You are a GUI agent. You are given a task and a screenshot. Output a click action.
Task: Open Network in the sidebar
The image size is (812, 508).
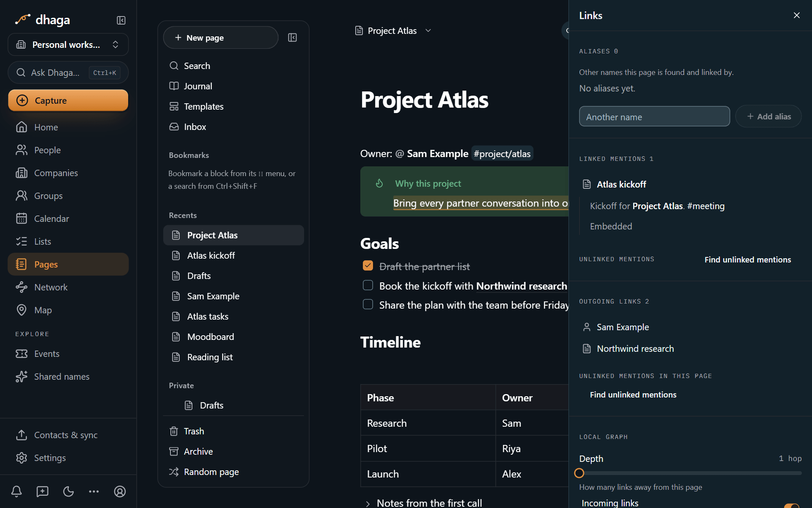[x=68, y=287]
